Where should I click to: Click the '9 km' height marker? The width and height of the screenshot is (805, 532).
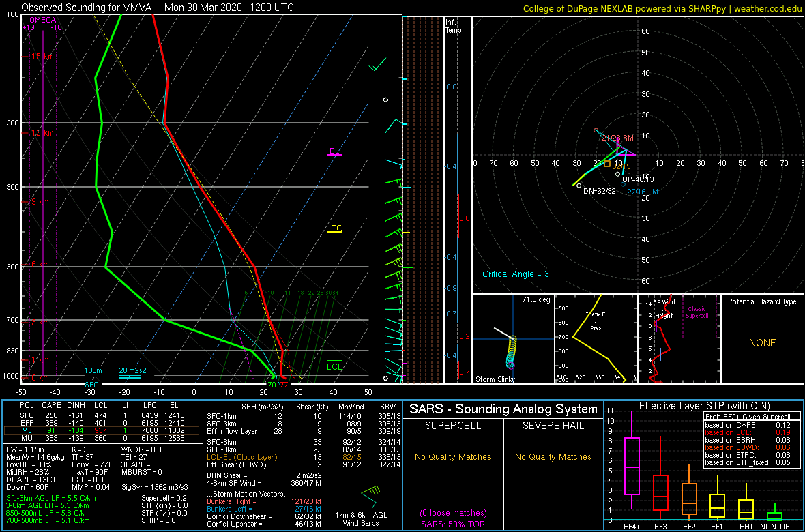(x=40, y=202)
